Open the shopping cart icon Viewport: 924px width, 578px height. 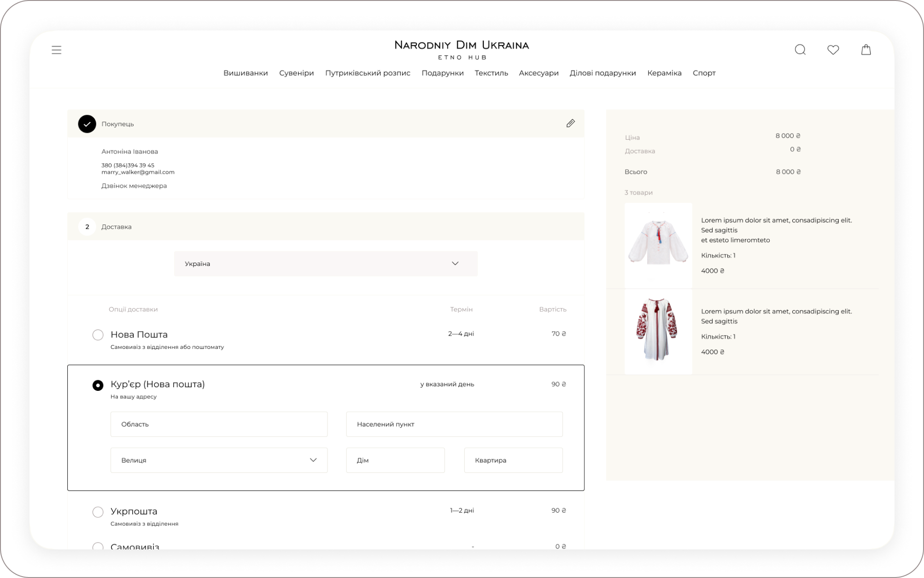click(x=866, y=49)
